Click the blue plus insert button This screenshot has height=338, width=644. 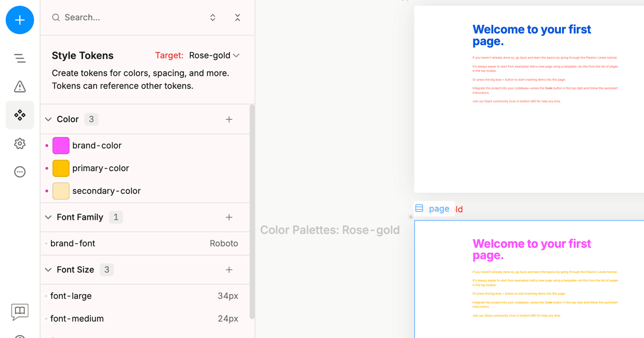point(20,20)
